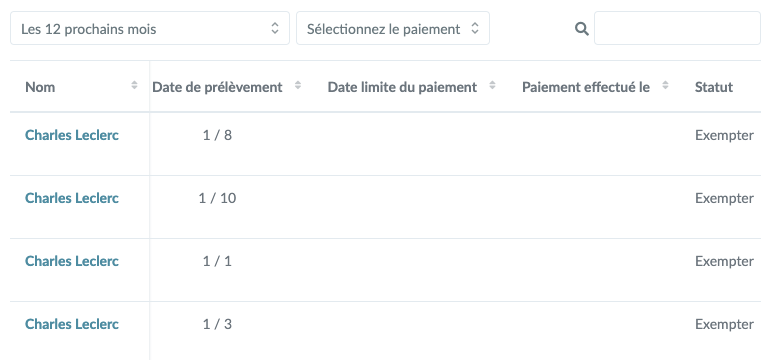The width and height of the screenshot is (769, 360).
Task: Click Exempter status in the 1 / 3 row
Action: (x=724, y=325)
